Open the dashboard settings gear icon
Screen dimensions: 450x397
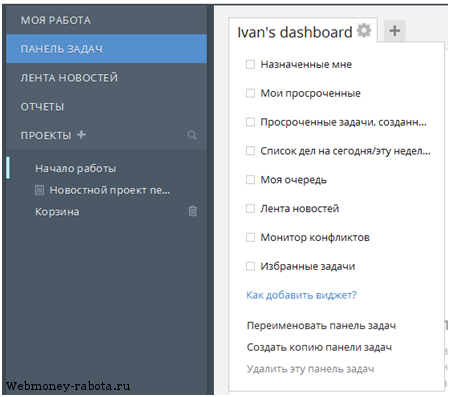[364, 31]
